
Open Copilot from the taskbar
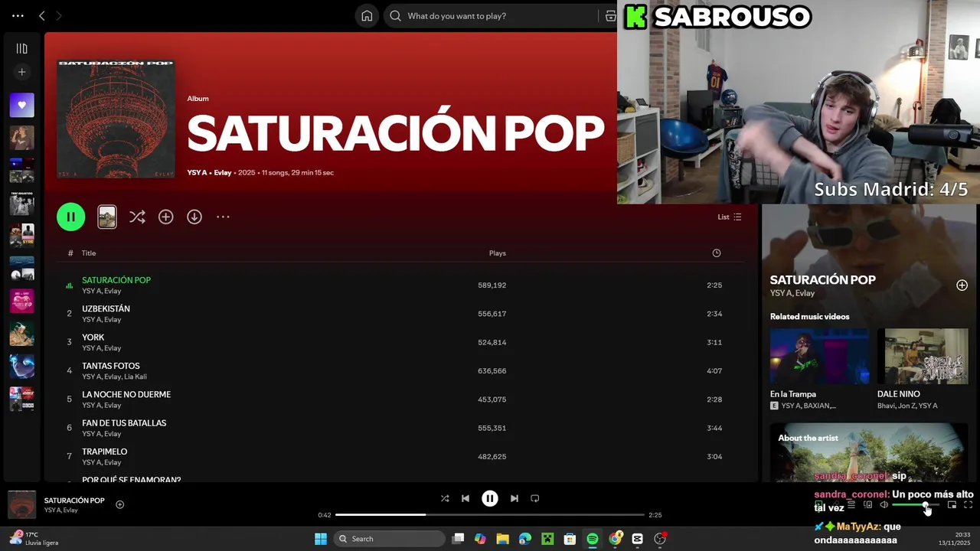click(x=480, y=539)
